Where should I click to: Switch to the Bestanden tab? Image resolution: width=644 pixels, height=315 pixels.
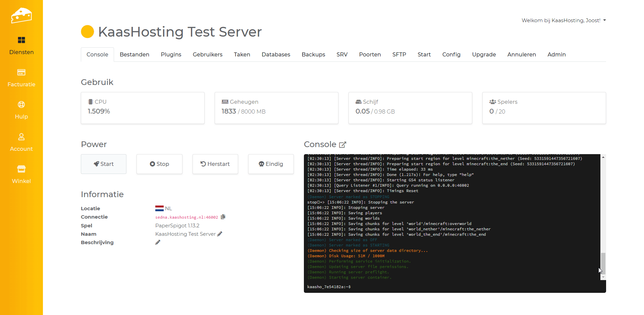134,54
